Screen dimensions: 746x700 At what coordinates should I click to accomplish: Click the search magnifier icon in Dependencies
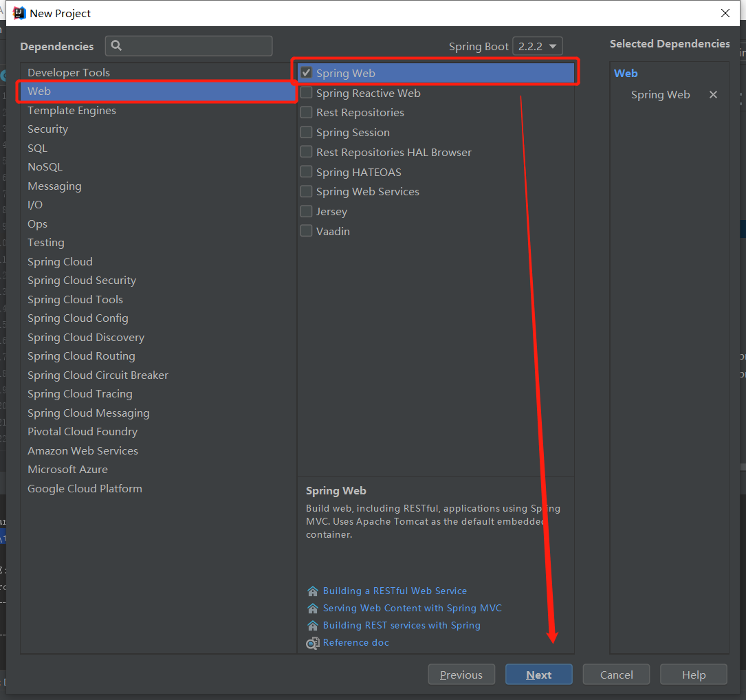(x=116, y=45)
